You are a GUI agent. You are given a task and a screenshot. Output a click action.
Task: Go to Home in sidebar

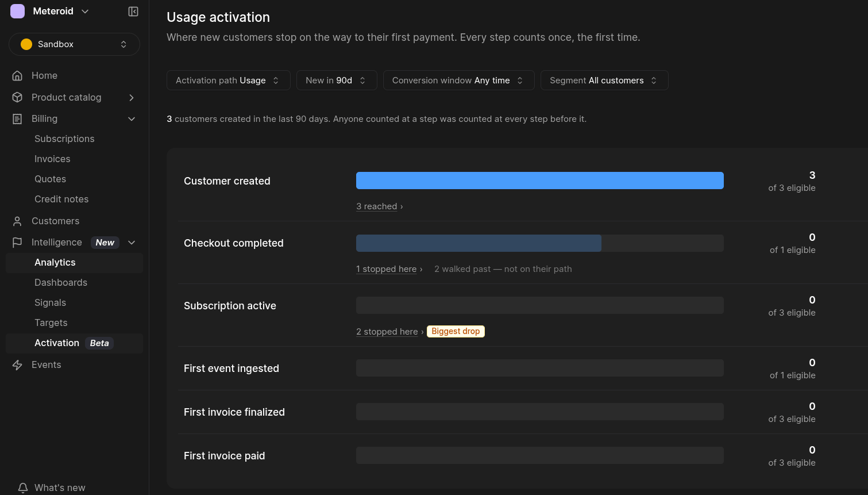[74, 75]
